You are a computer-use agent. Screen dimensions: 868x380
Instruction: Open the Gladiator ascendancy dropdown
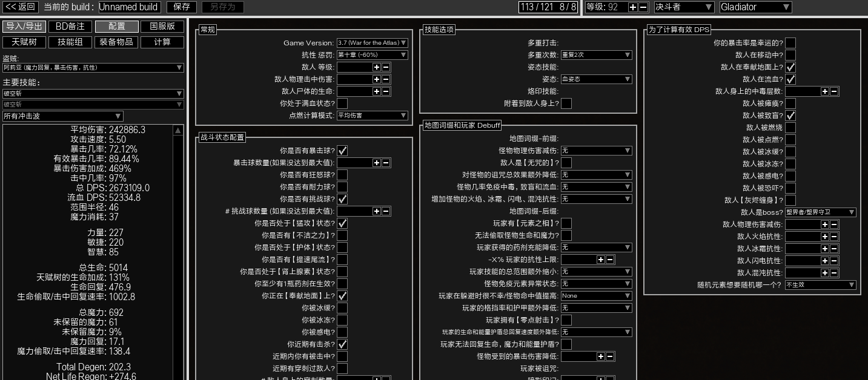click(755, 7)
